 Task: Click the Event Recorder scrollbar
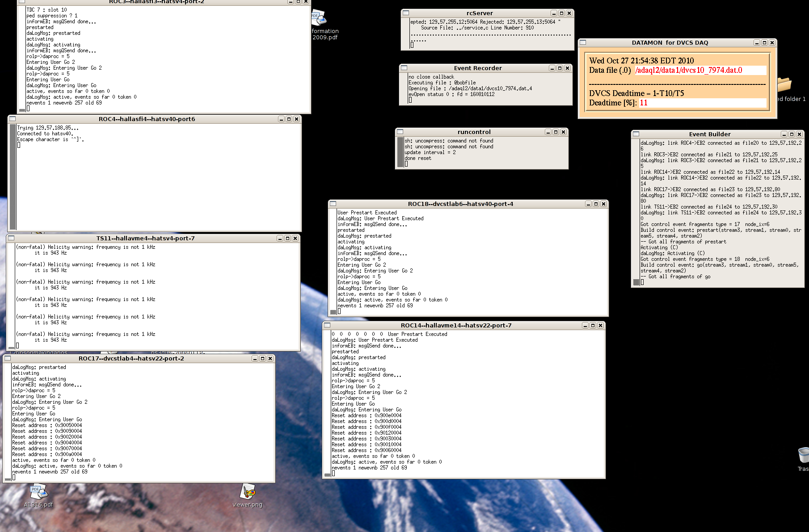pyautogui.click(x=404, y=88)
